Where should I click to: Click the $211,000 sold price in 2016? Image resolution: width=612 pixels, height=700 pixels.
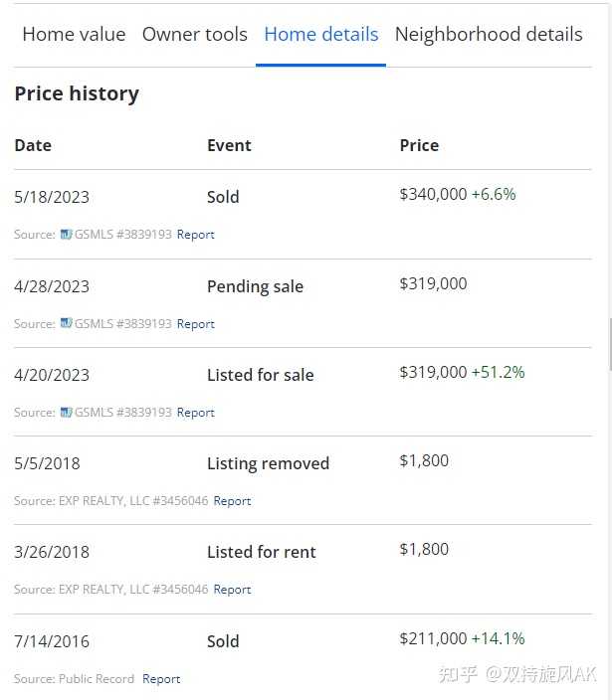(x=433, y=638)
